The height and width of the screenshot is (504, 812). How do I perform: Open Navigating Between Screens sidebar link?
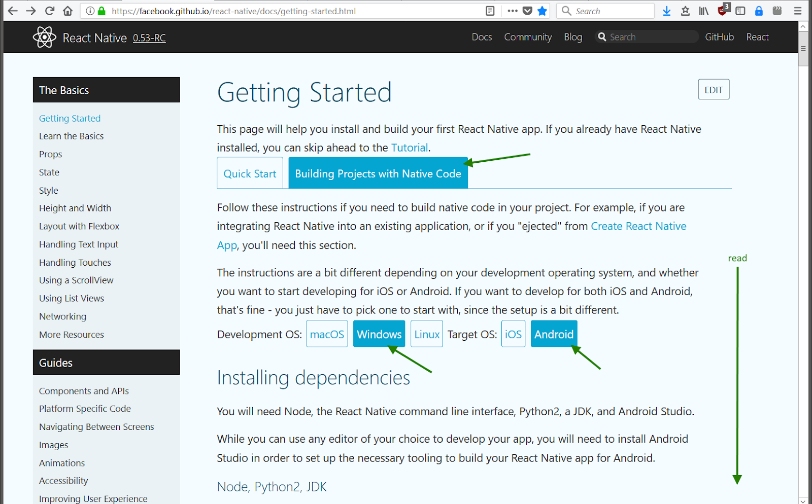coord(96,427)
